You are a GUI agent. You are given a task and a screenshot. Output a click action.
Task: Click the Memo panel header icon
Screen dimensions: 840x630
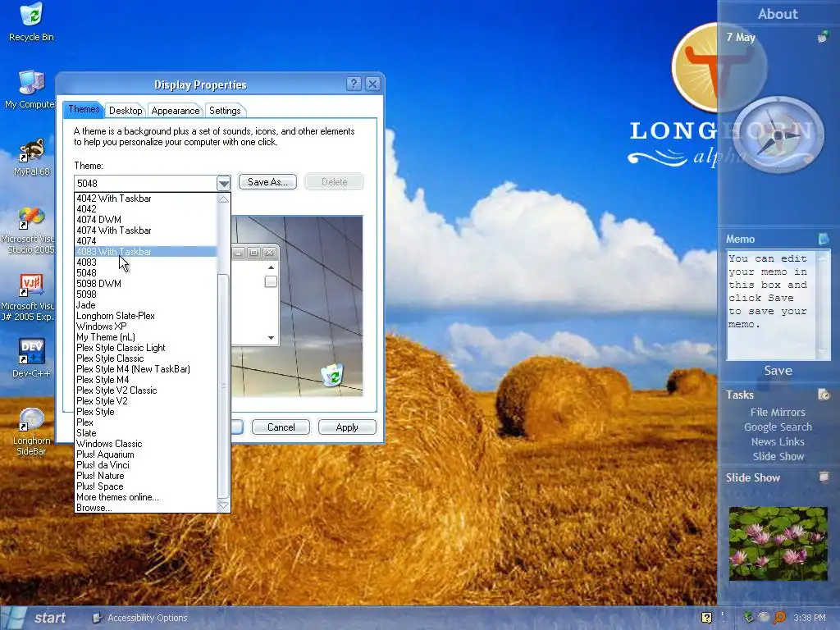(824, 239)
